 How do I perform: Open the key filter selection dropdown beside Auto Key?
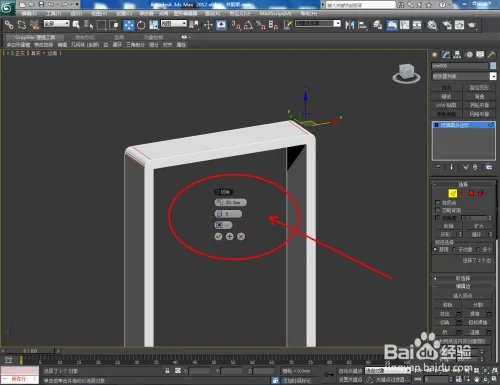click(387, 371)
